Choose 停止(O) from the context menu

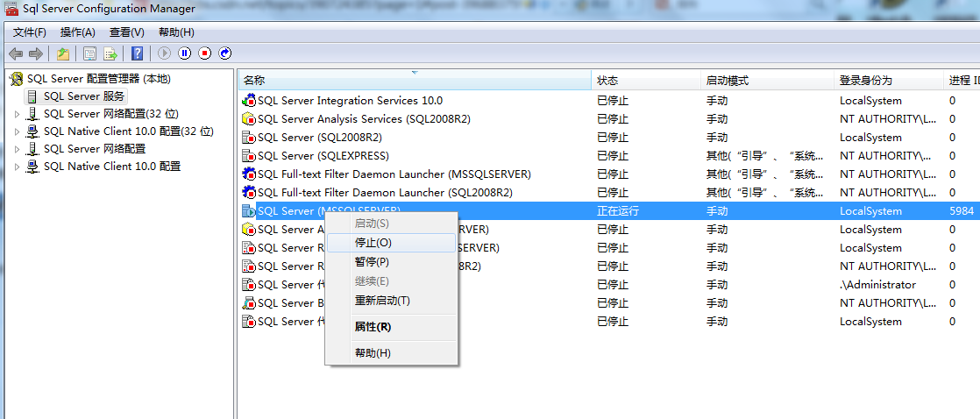[373, 243]
